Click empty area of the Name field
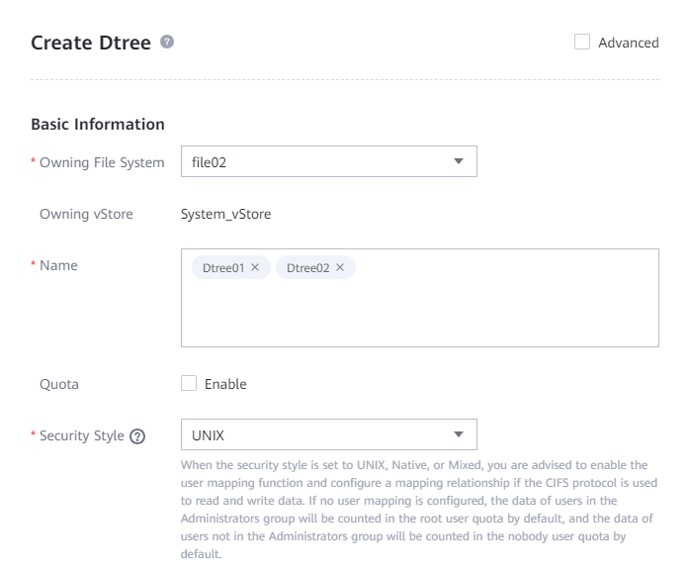688x572 pixels. click(419, 314)
